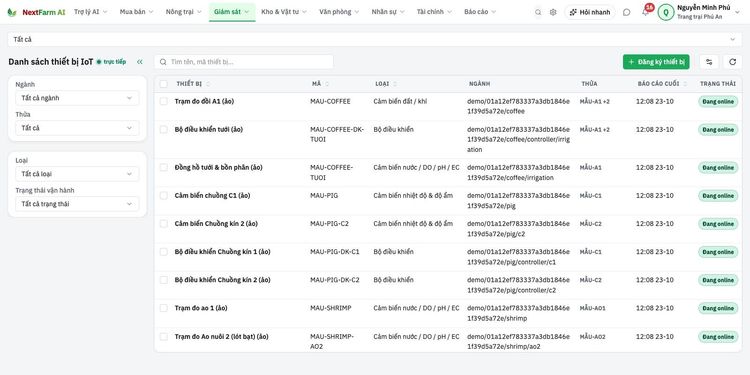Screen dimensions: 750x375
Task: Click Đang online badge for MAU-SHRIMP row
Action: [718, 308]
